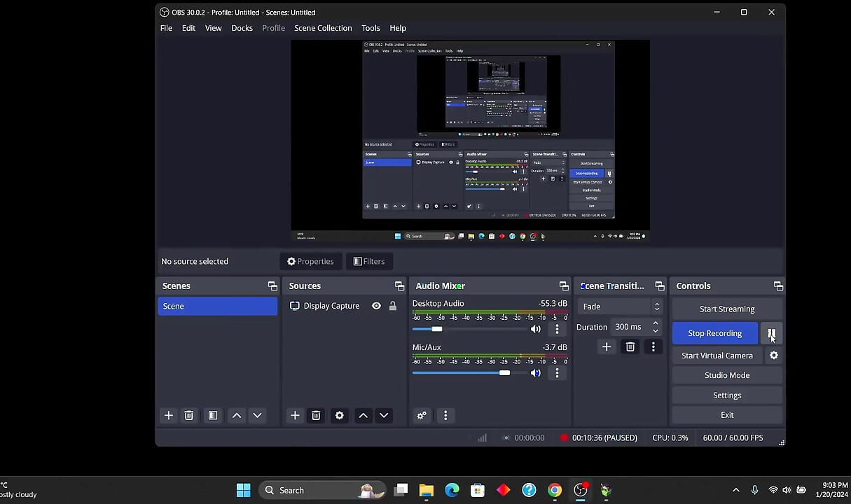
Task: Open transition properties three-dot menu
Action: (653, 346)
